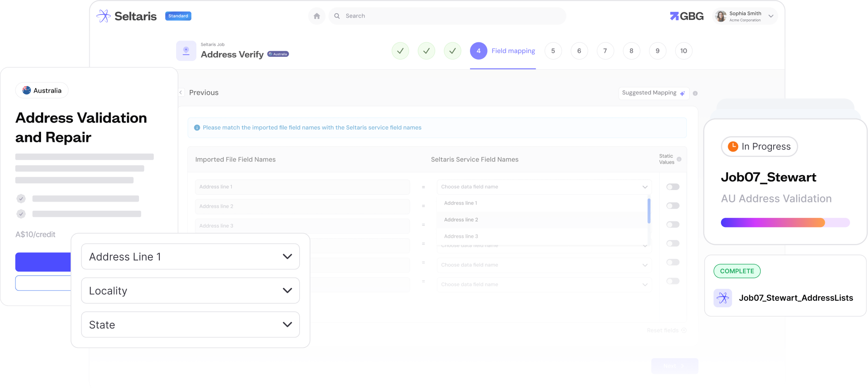868x392 pixels.
Task: Click the Standard plan badge
Action: 178,16
